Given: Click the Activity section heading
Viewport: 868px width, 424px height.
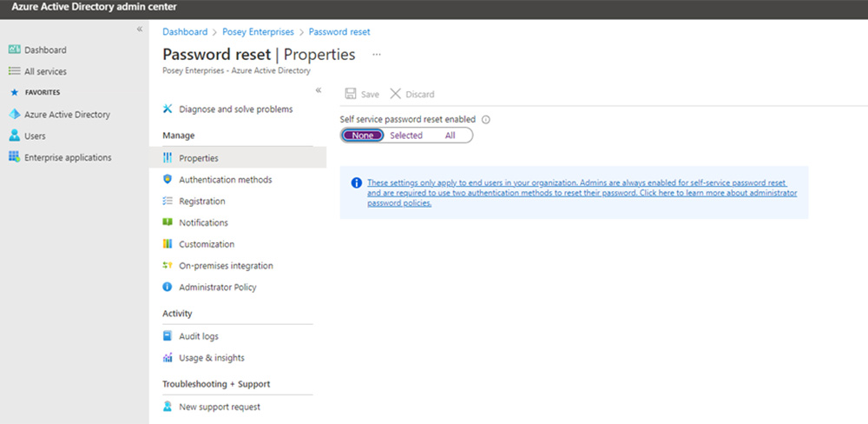Looking at the screenshot, I should click(177, 313).
